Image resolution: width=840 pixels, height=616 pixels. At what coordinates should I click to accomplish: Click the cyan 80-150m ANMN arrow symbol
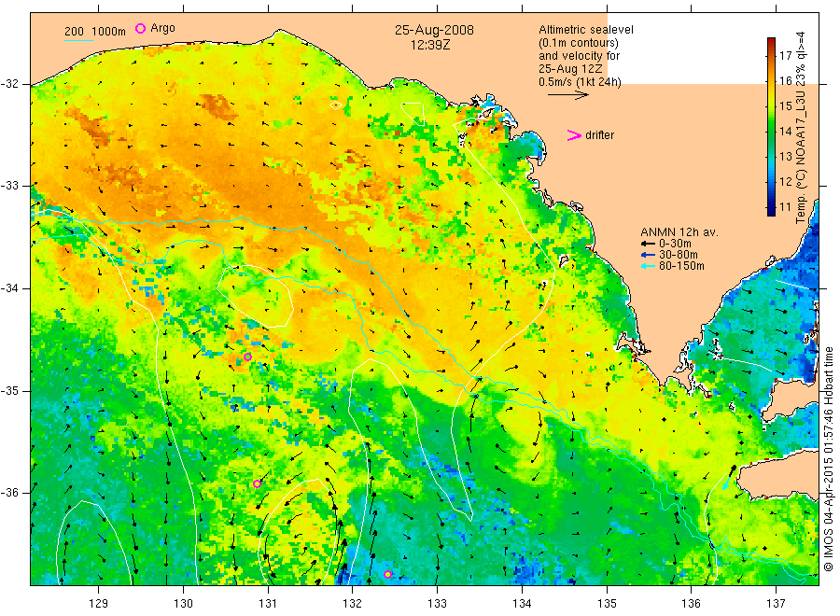point(648,266)
